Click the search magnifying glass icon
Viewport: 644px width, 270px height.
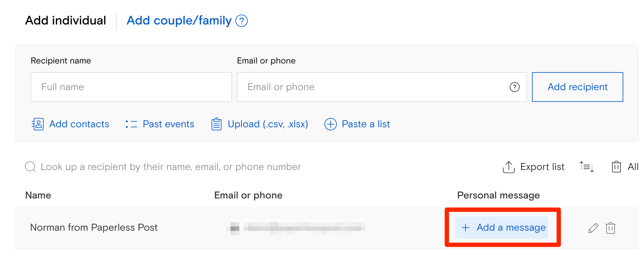[x=30, y=167]
